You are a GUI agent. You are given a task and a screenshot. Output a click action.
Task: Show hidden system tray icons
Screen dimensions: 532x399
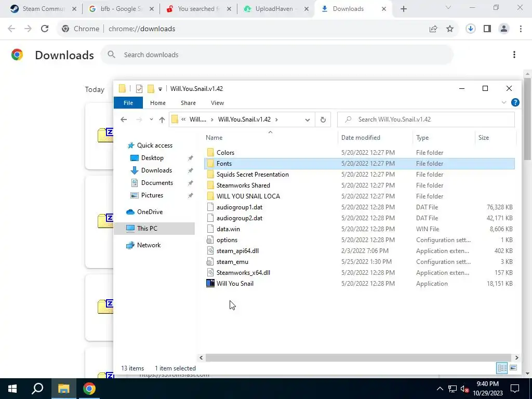click(440, 389)
